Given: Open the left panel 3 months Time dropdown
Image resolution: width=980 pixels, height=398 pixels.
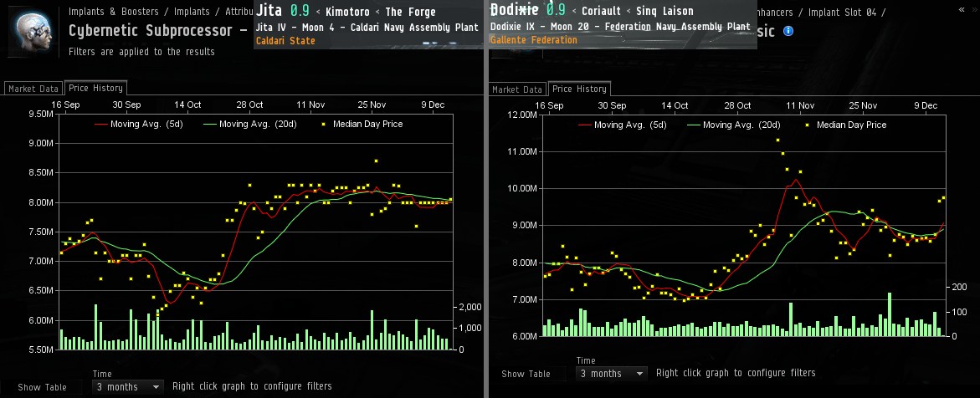Looking at the screenshot, I should [x=128, y=387].
